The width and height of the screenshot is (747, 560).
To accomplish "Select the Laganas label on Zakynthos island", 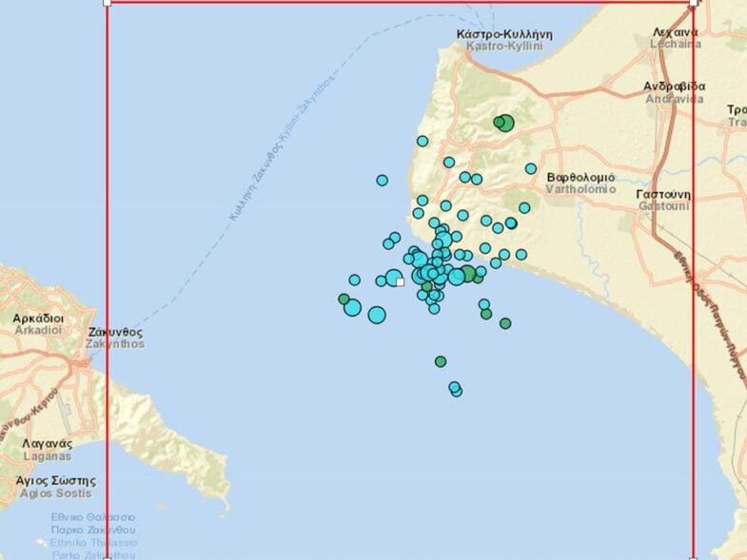I will coord(43,448).
